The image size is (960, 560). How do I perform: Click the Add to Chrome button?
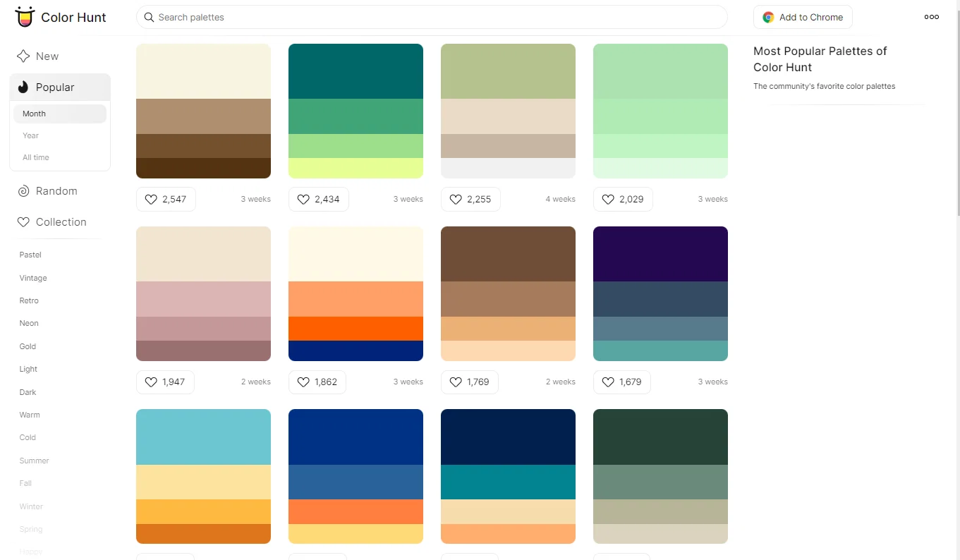click(x=803, y=17)
